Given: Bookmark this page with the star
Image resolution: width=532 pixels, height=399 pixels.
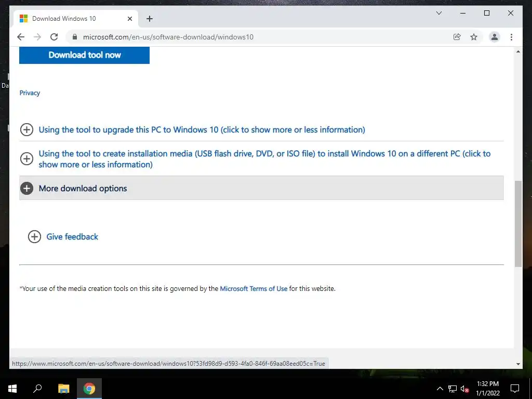Looking at the screenshot, I should pos(474,37).
